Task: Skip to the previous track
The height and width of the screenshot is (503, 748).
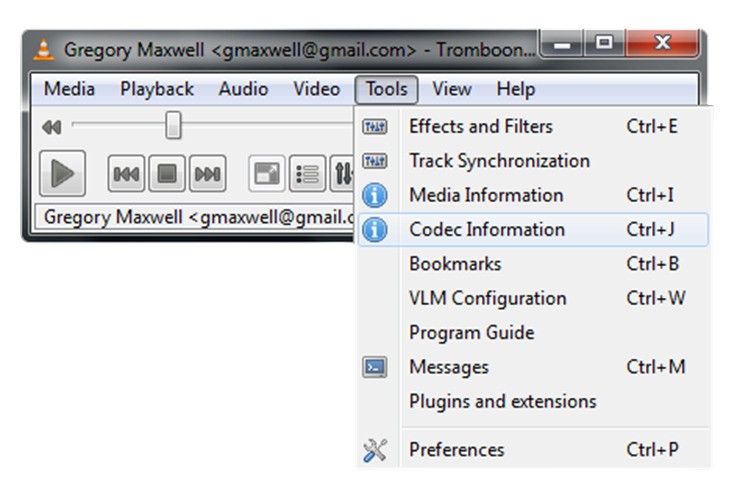Action: tap(127, 174)
